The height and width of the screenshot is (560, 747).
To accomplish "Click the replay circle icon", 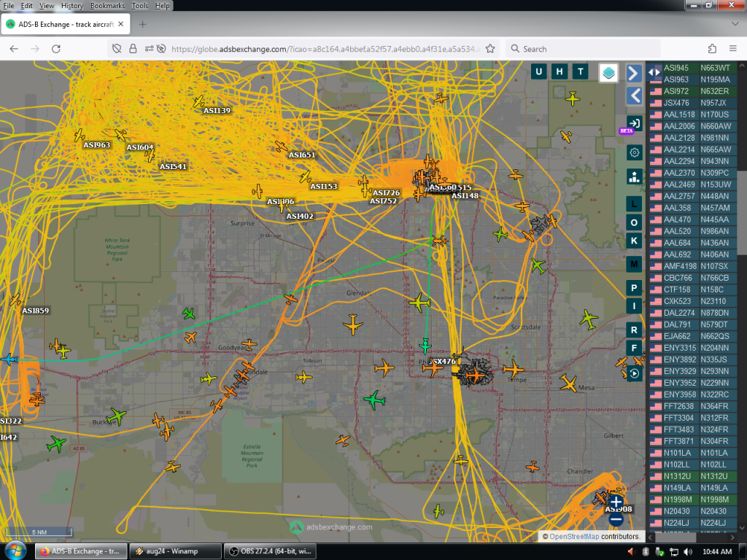I will (634, 373).
